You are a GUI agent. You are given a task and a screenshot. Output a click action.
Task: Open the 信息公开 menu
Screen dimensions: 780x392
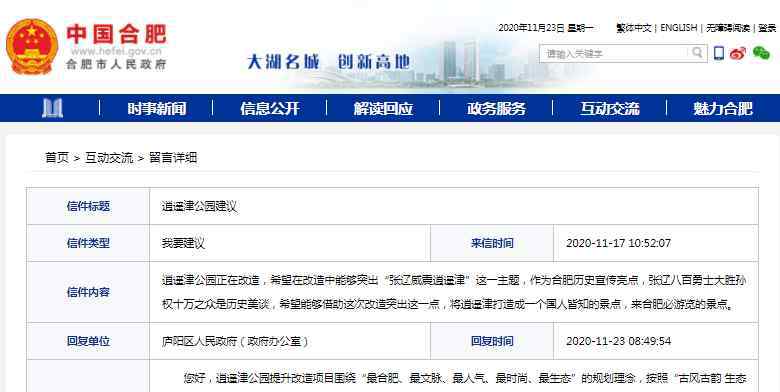(x=270, y=108)
